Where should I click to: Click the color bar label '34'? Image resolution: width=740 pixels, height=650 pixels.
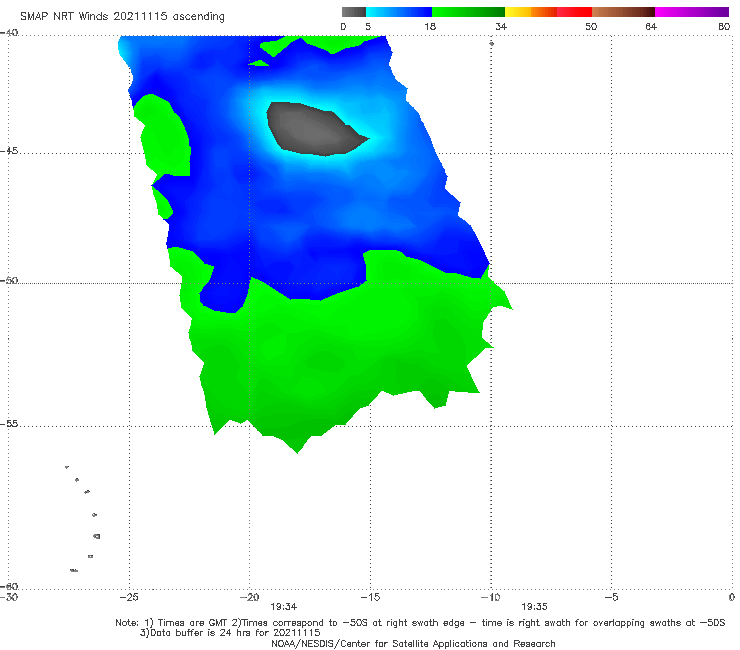click(501, 27)
